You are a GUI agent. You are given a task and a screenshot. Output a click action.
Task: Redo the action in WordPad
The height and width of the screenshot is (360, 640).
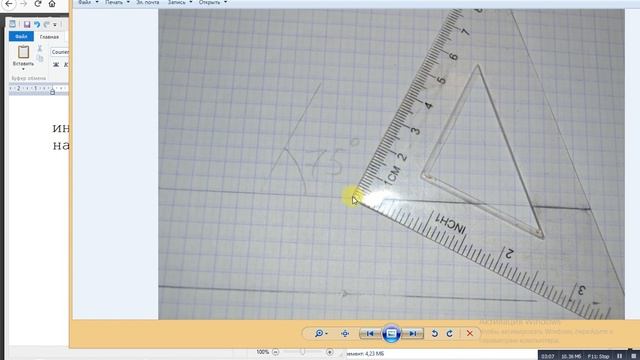pyautogui.click(x=46, y=24)
